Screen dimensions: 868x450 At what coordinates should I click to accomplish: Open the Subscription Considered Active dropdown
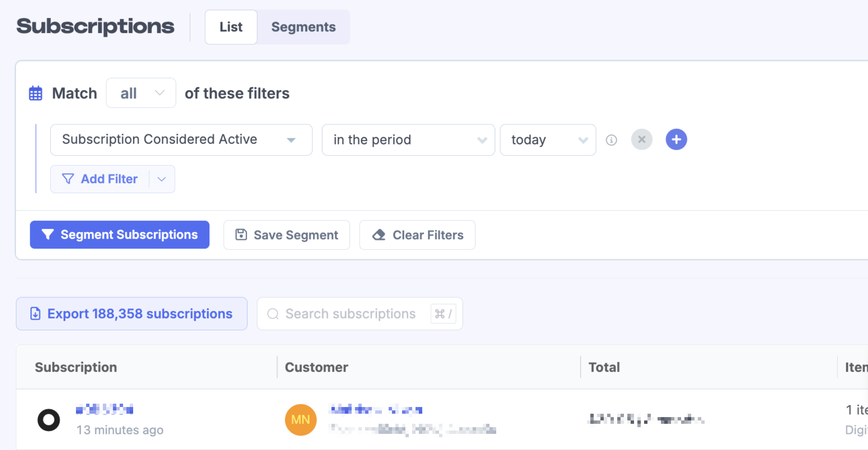(181, 140)
